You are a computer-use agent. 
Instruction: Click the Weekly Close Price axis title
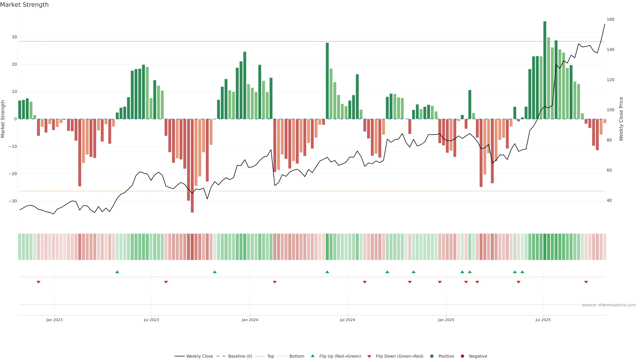click(x=621, y=119)
